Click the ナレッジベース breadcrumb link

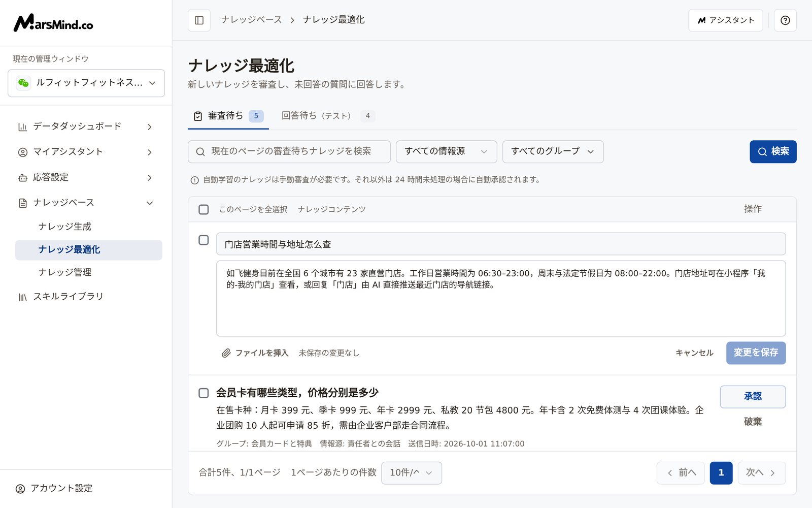251,20
